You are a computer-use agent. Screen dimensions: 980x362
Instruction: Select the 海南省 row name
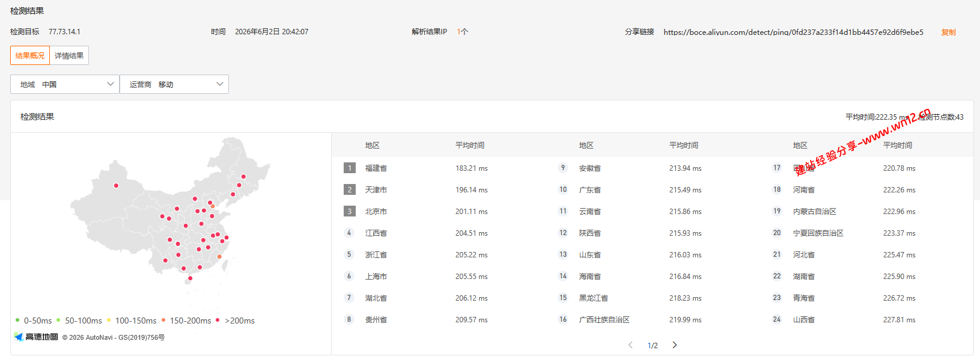(x=590, y=277)
